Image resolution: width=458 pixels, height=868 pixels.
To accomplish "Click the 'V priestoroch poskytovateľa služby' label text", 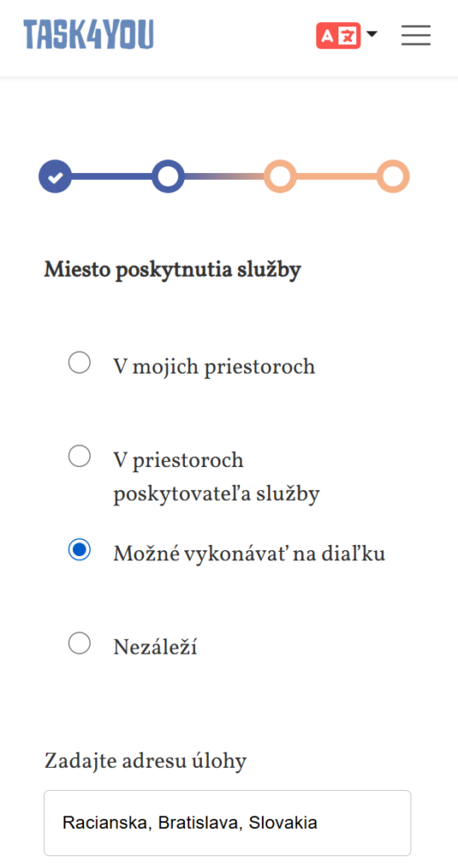I will coord(216,477).
